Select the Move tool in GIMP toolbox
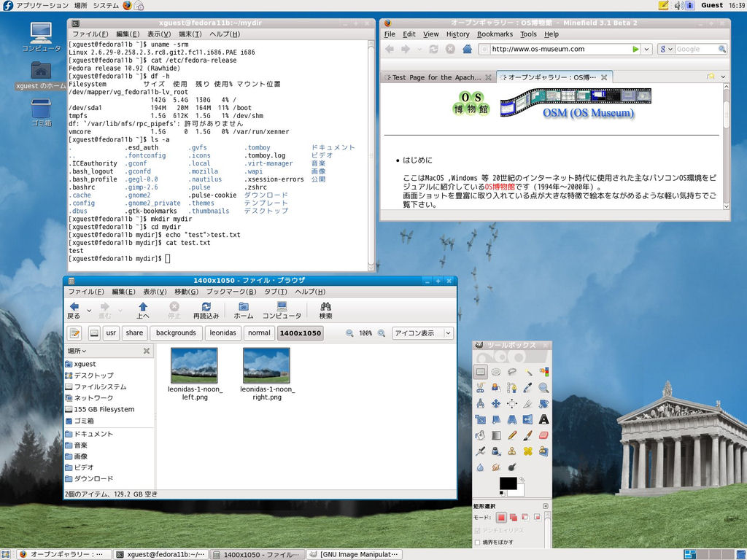747x560 pixels. (x=496, y=404)
